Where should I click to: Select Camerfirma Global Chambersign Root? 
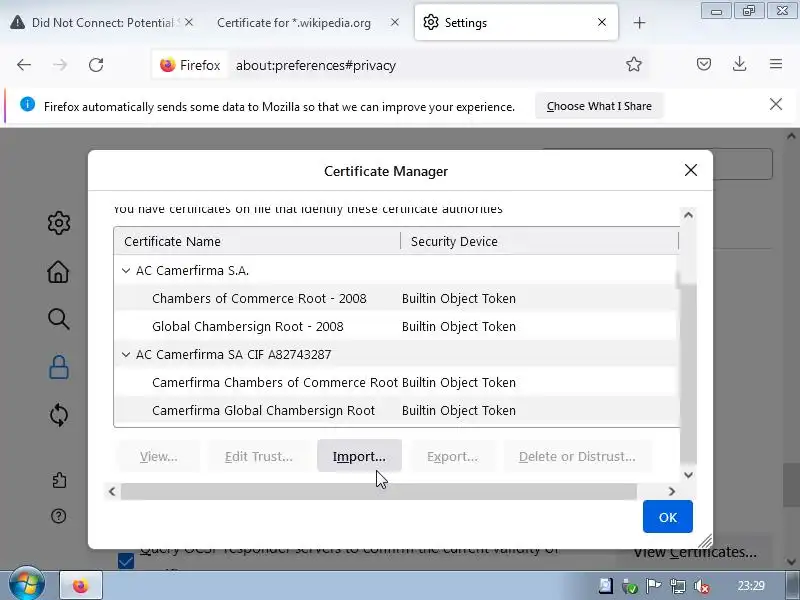396,411
